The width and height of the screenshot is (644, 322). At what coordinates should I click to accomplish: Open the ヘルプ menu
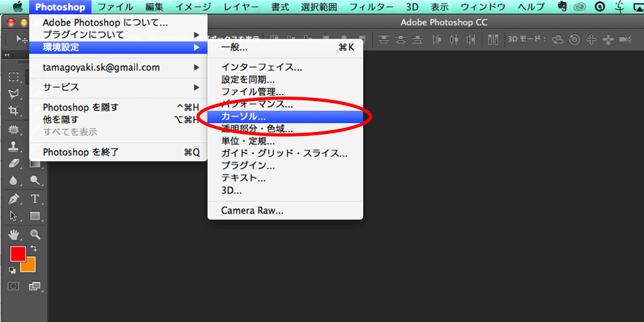click(531, 6)
